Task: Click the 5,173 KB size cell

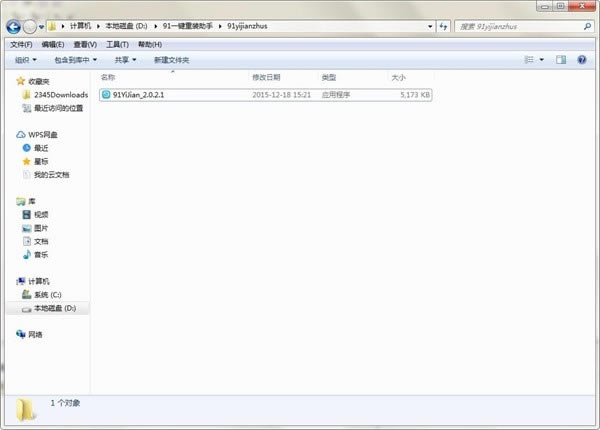Action: click(x=415, y=95)
